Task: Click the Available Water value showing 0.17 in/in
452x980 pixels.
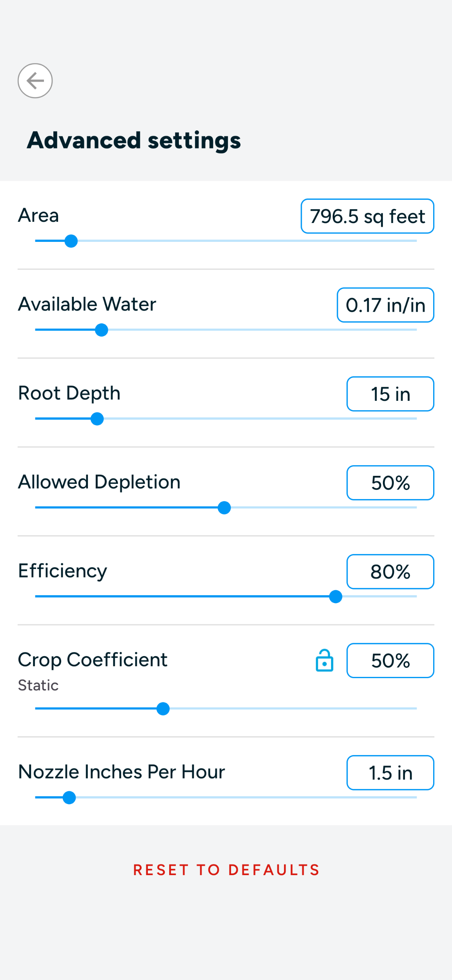Action: pos(385,305)
